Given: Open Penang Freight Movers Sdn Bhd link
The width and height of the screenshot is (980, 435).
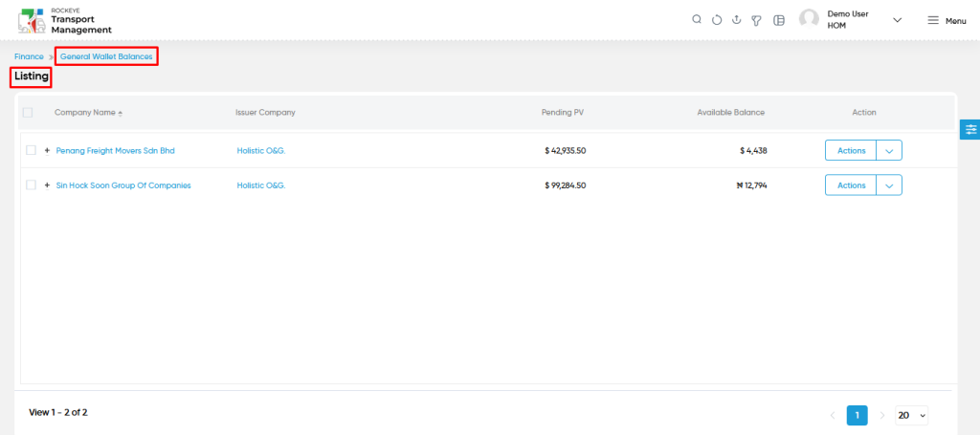Looking at the screenshot, I should [116, 150].
